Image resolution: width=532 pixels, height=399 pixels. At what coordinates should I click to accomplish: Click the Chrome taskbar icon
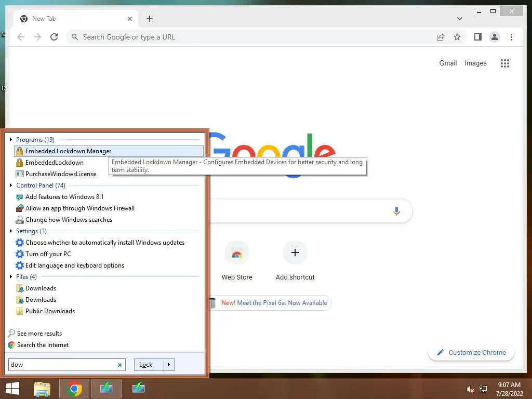[x=74, y=389]
